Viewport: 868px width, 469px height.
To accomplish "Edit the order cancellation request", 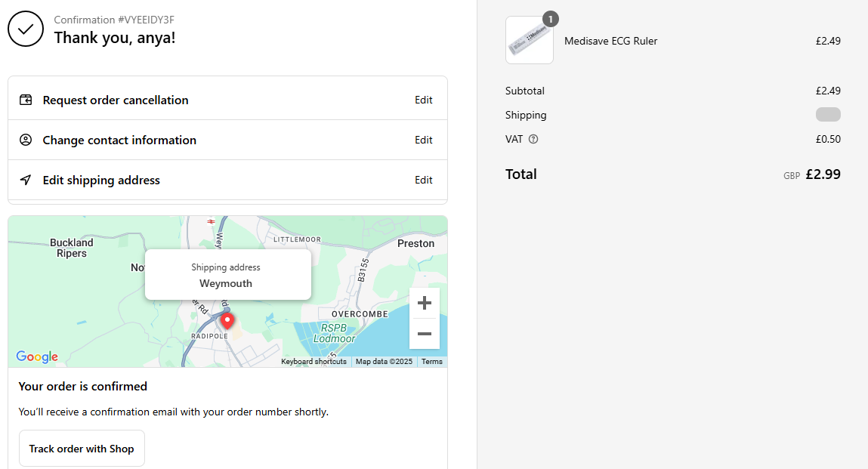I will pos(423,100).
